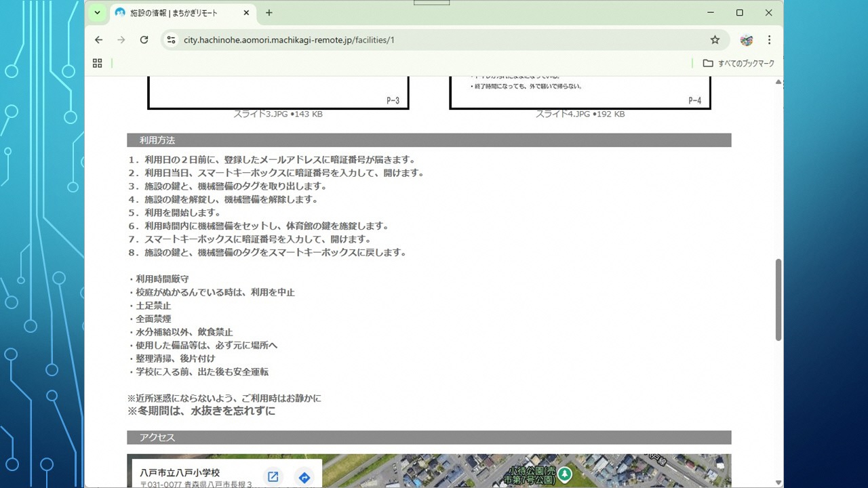The width and height of the screenshot is (868, 488).
Task: Click the スライド4.JPG slide thumbnail
Action: tap(580, 93)
